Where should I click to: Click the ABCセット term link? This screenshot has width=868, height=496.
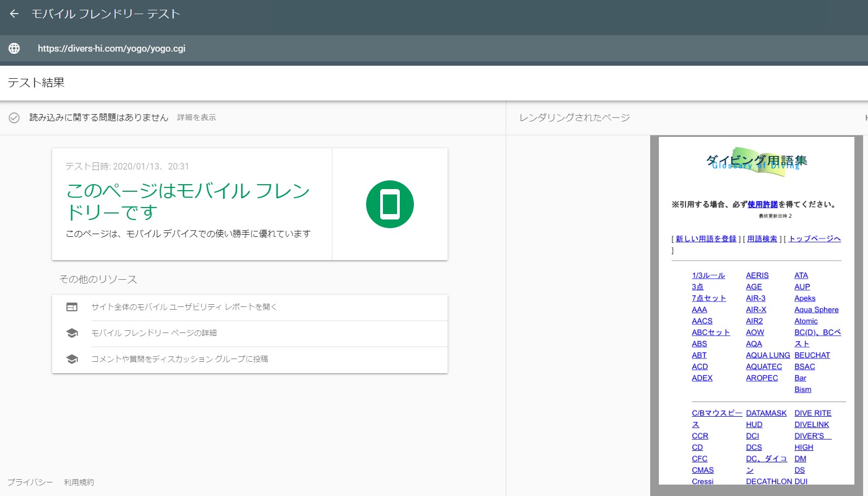pyautogui.click(x=711, y=332)
